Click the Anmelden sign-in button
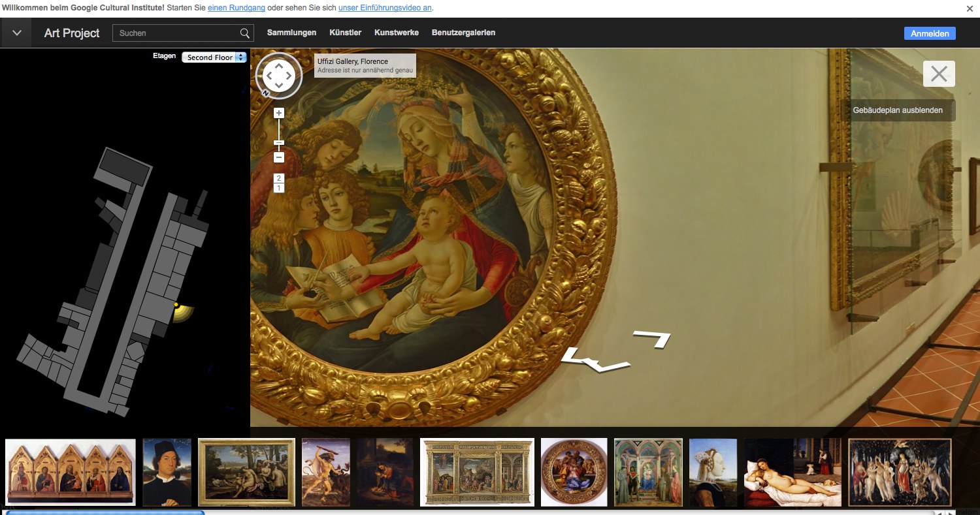 coord(930,33)
